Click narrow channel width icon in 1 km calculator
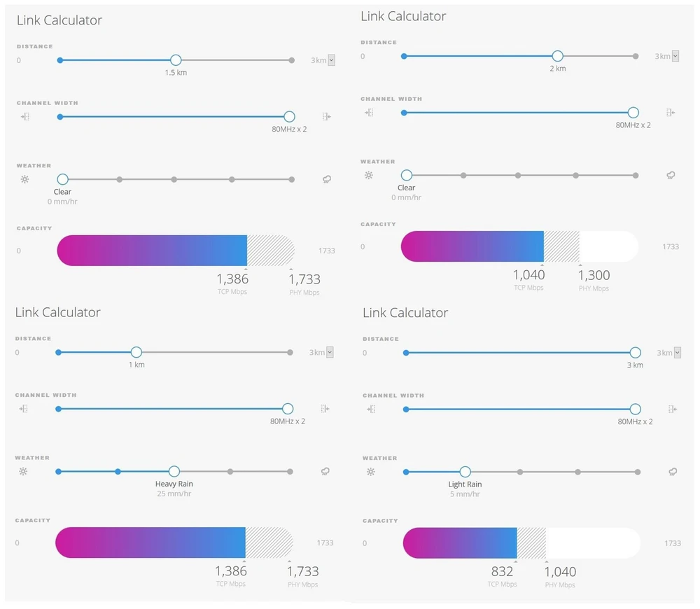The width and height of the screenshot is (700, 609). click(23, 409)
